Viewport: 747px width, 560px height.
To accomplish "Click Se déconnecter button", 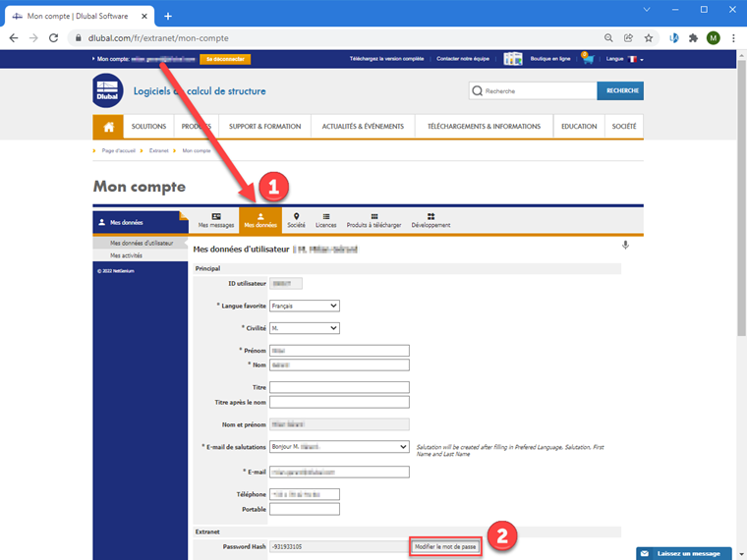I will [225, 59].
